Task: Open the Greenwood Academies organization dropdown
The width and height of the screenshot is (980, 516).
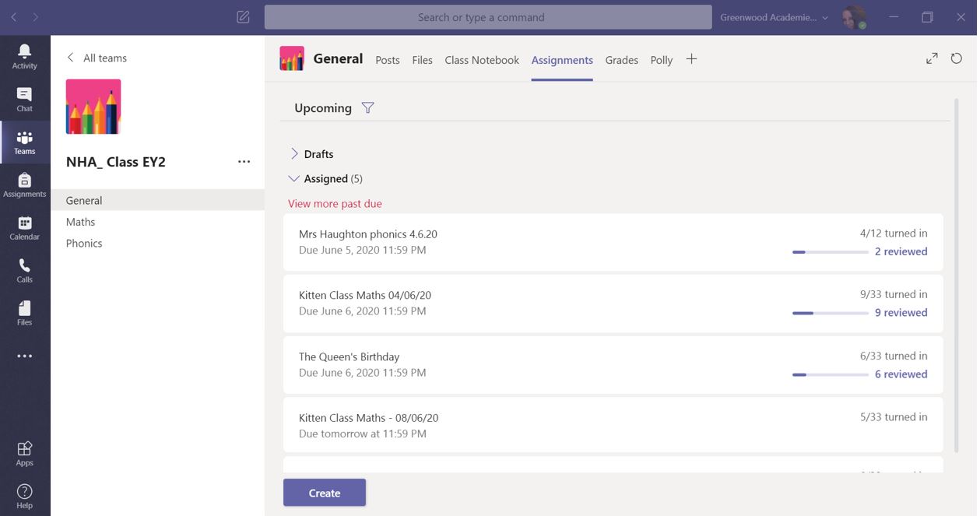Action: coord(774,17)
